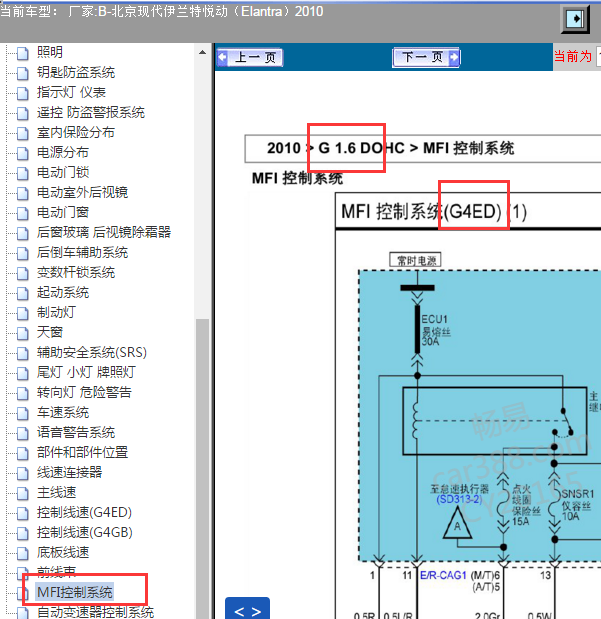Click the page icon next to 天窗
Screen dimensions: 601x619
click(23, 333)
